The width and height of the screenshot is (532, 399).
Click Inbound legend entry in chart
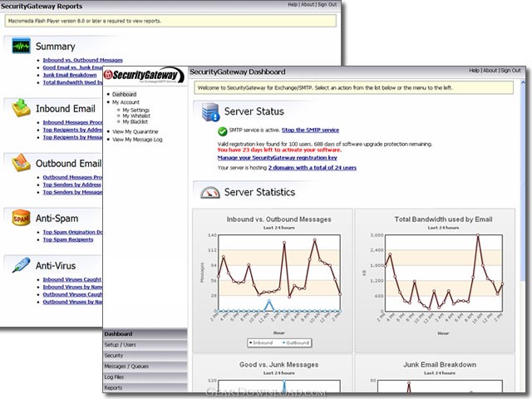261,342
